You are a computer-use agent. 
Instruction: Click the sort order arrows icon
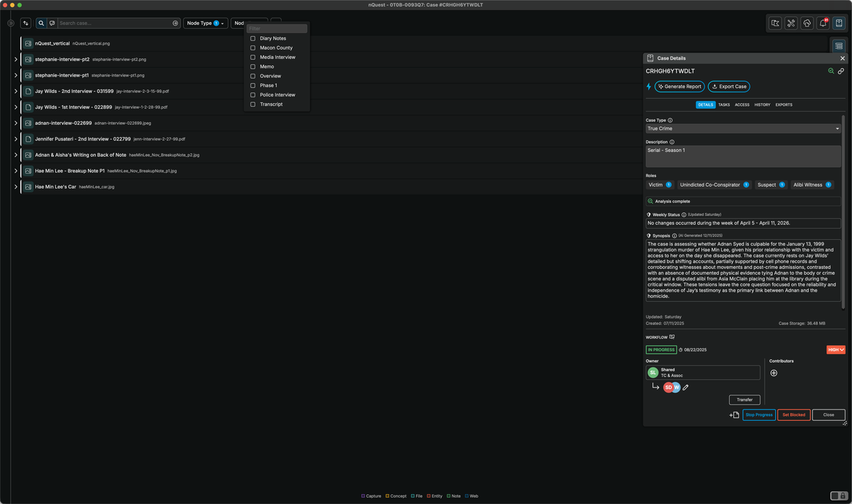[26, 23]
